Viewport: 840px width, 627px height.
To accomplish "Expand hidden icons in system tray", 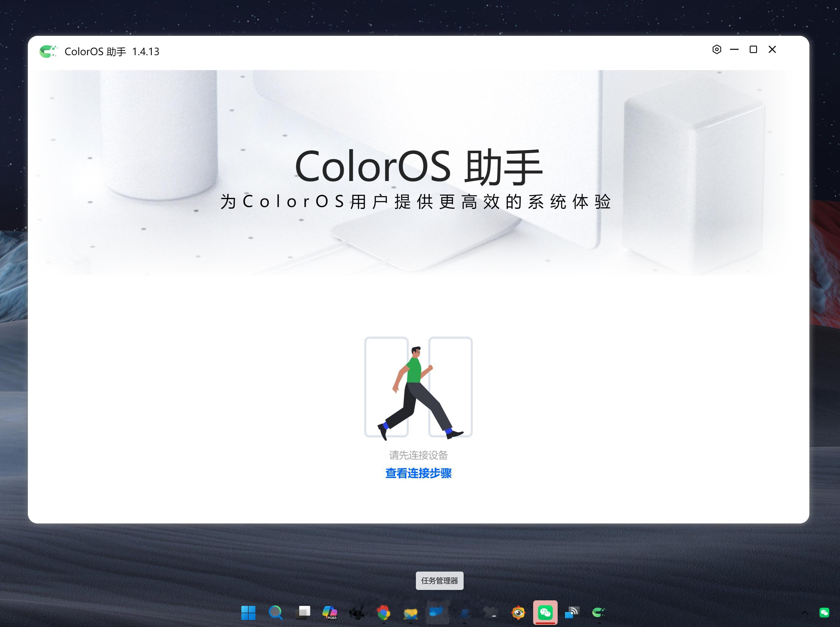I will 804,613.
